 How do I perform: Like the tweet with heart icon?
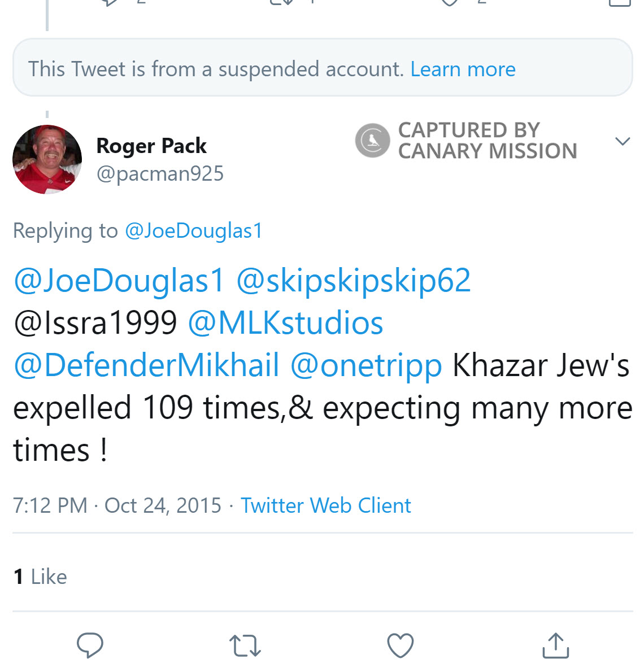(x=400, y=645)
